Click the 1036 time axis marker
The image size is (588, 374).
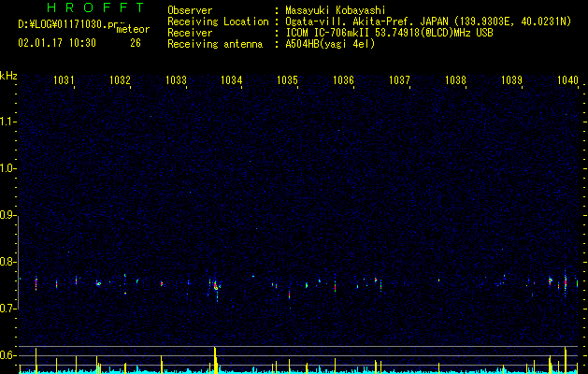pyautogui.click(x=343, y=79)
